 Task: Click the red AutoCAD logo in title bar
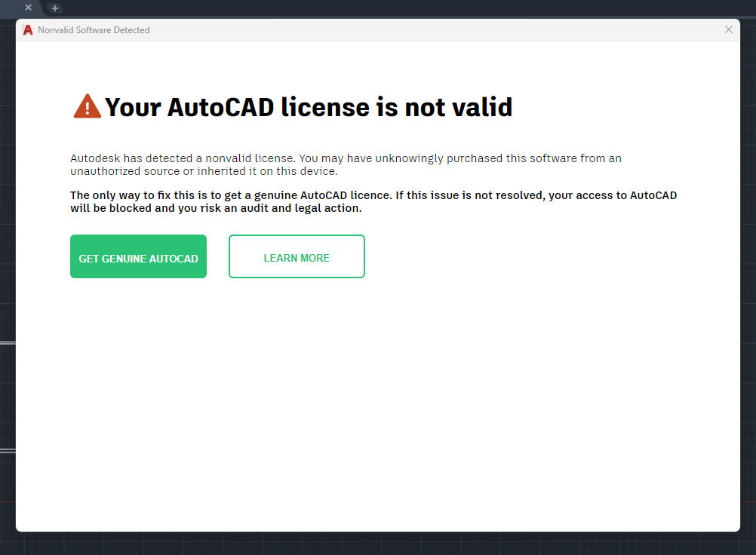click(x=28, y=30)
